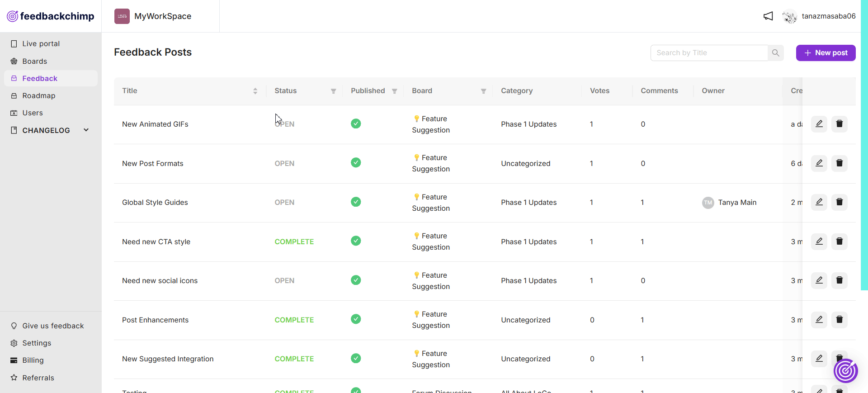
Task: Open the Global Style Guides title
Action: pyautogui.click(x=155, y=203)
